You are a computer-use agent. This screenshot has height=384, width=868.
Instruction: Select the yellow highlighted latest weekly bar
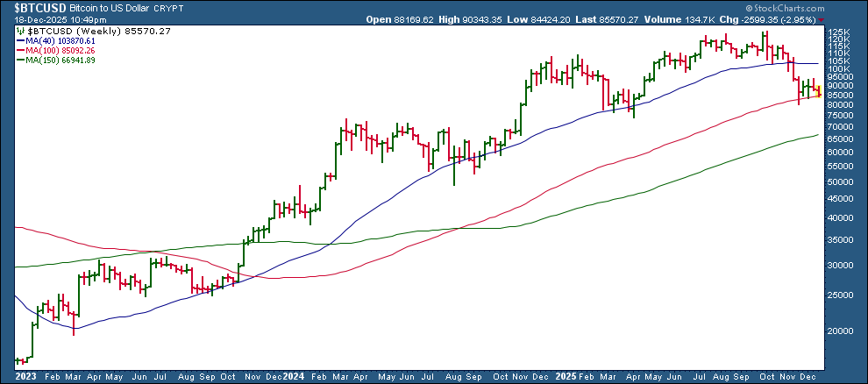819,91
